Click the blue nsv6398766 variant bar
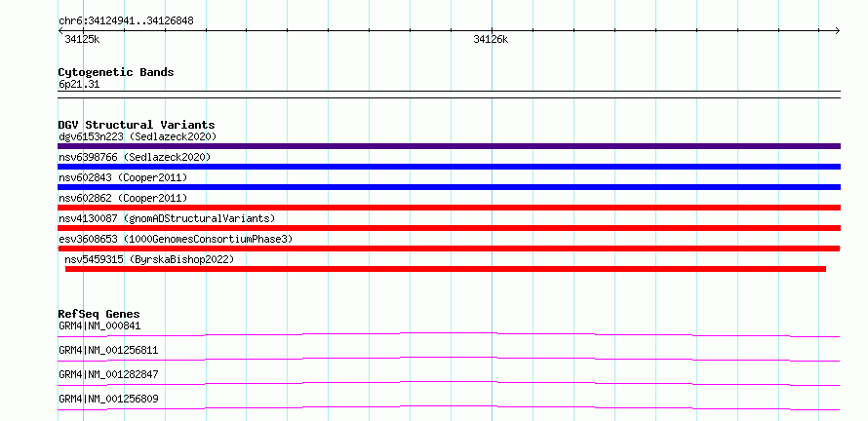The width and height of the screenshot is (868, 421). pyautogui.click(x=449, y=167)
